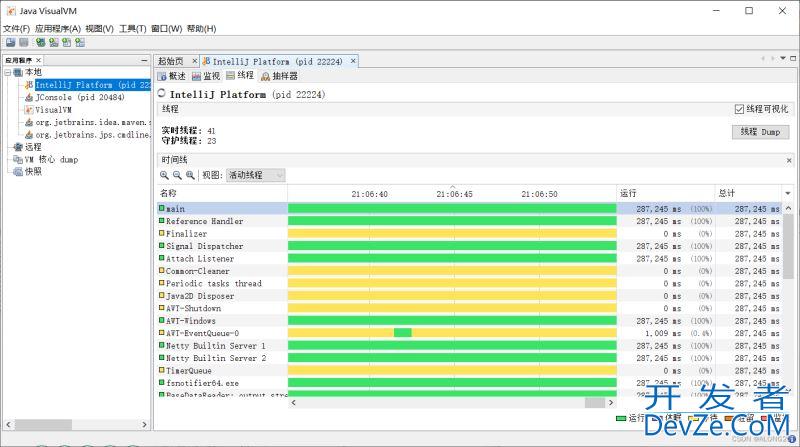Select the 远程 tree node
The height and width of the screenshot is (447, 800).
[x=33, y=147]
